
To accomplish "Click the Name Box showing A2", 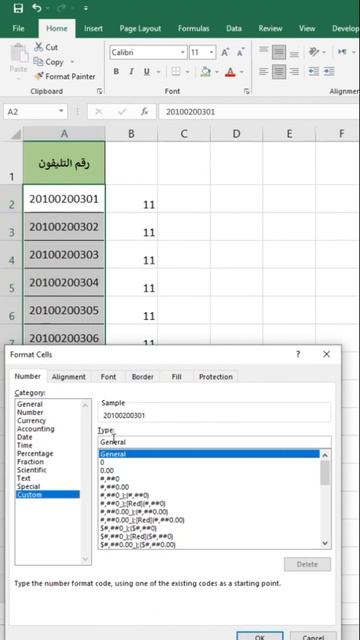I will click(x=35, y=111).
